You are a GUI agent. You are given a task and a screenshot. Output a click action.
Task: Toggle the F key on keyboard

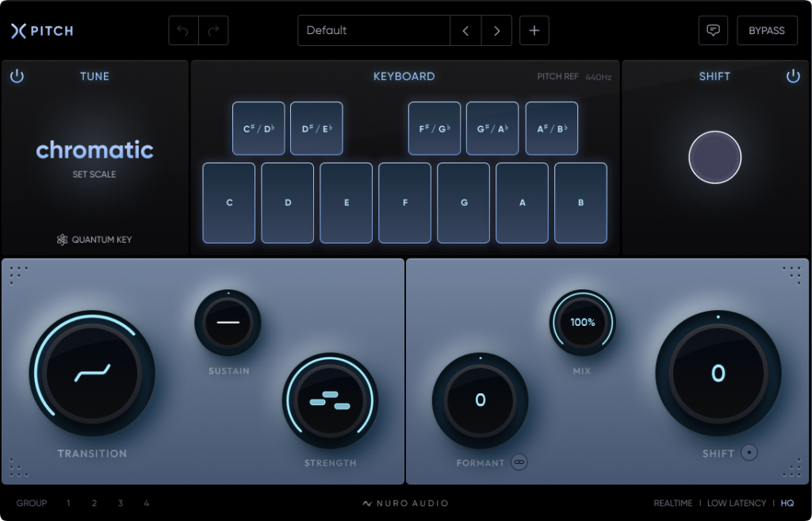click(x=404, y=202)
